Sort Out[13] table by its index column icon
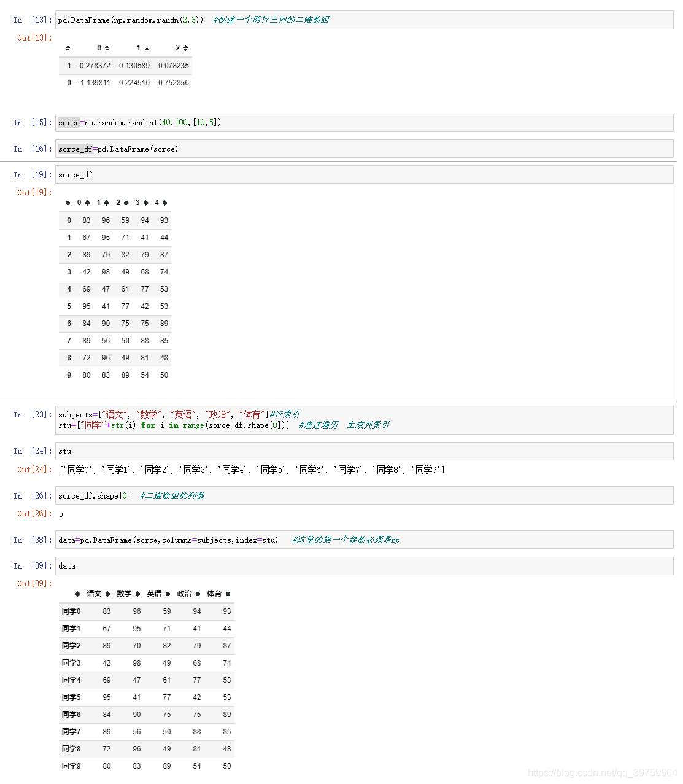Viewport: 683px width, 784px height. click(x=68, y=48)
